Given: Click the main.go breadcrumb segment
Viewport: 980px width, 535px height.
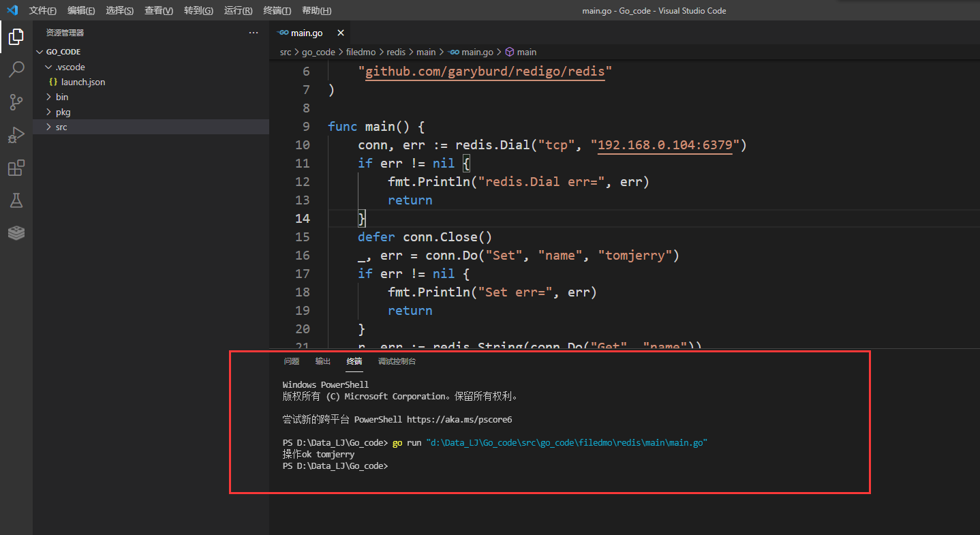Looking at the screenshot, I should pos(471,52).
